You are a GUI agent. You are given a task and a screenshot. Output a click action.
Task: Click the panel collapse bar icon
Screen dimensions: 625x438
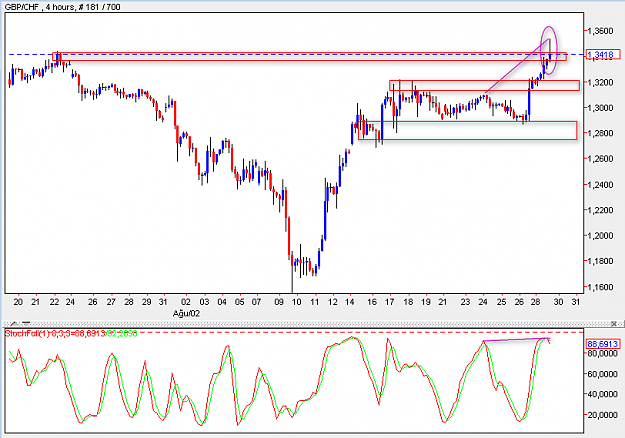26,323
